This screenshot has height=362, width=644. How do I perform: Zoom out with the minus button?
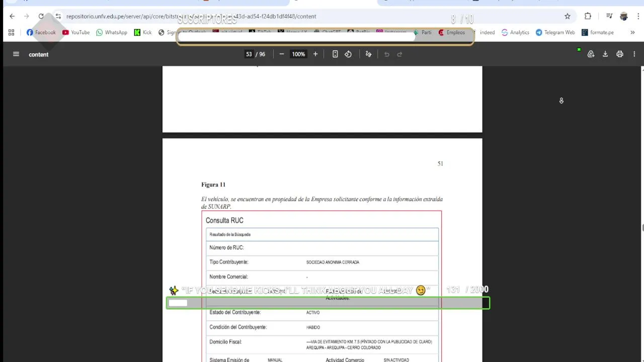[x=282, y=54]
